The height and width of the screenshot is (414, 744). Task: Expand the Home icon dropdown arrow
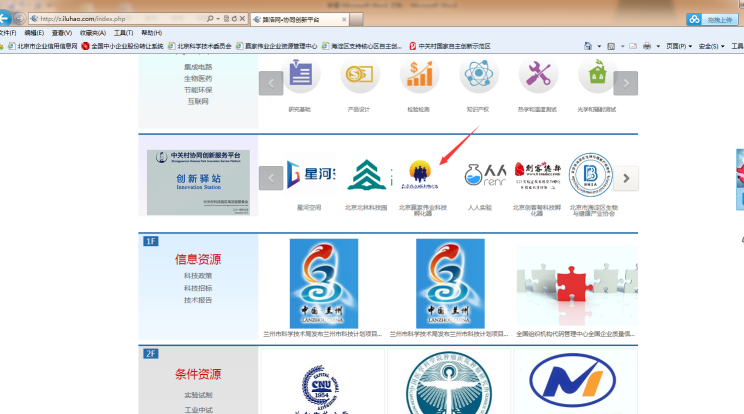(x=599, y=46)
